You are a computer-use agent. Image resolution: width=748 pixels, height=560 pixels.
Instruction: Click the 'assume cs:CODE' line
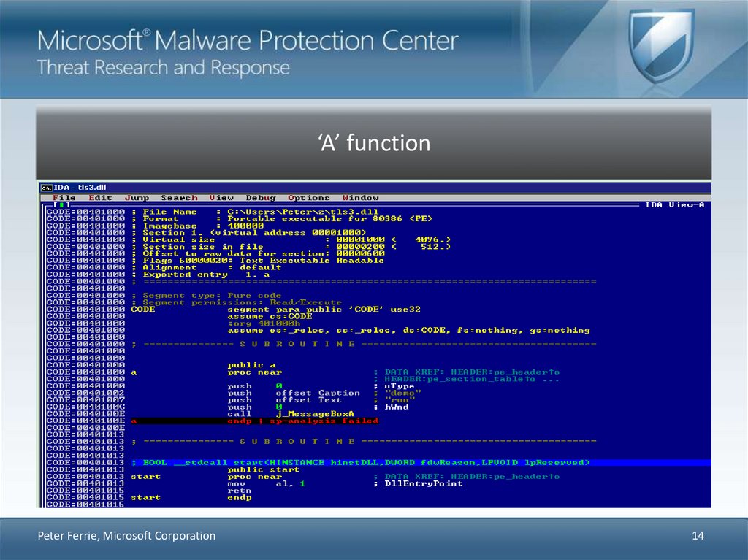click(x=270, y=316)
